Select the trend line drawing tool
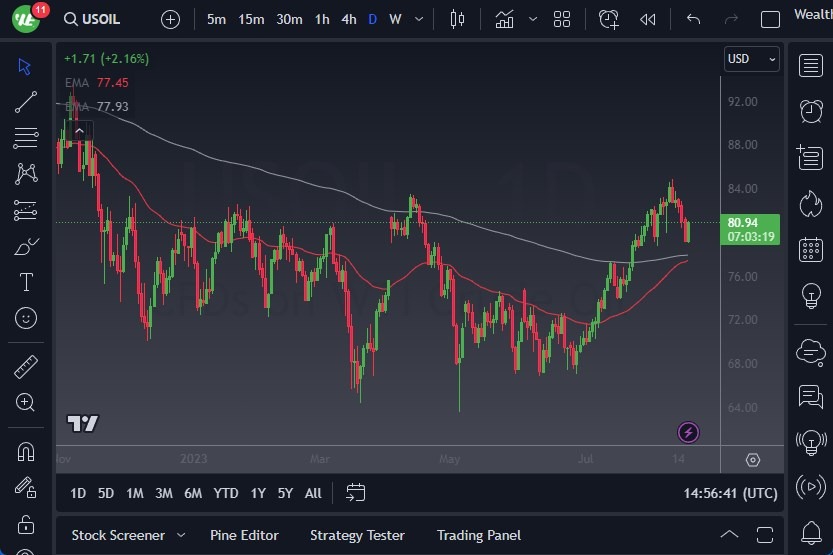Image resolution: width=833 pixels, height=555 pixels. click(x=26, y=101)
